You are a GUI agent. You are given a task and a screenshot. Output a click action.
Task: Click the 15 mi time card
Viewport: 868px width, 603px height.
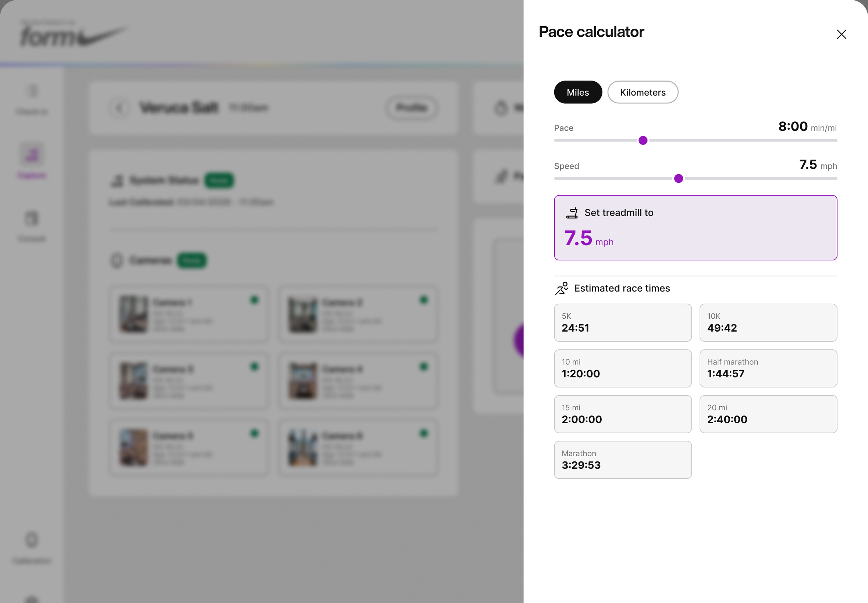click(x=623, y=414)
